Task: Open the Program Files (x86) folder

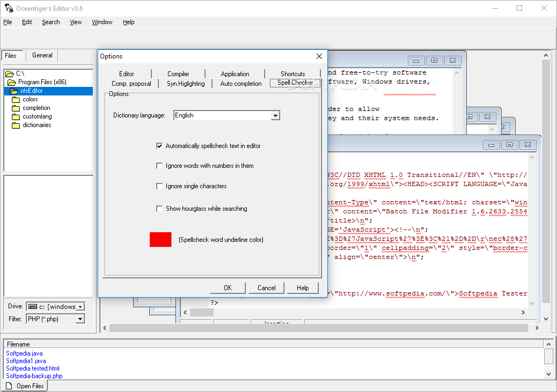Action: (42, 82)
